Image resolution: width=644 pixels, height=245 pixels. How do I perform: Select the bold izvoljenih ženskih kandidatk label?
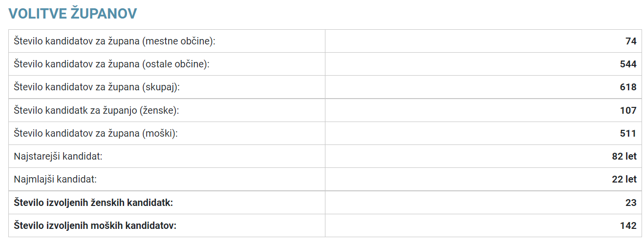tap(94, 203)
